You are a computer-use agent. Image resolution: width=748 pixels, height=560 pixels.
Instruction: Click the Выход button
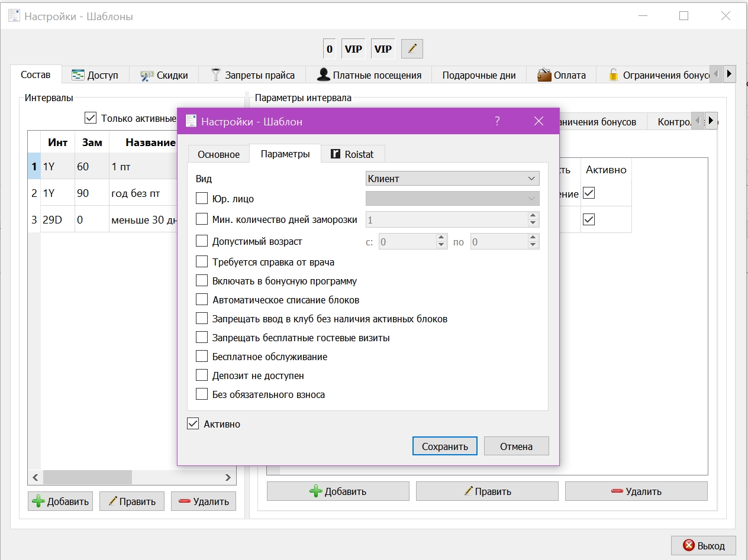pyautogui.click(x=703, y=545)
